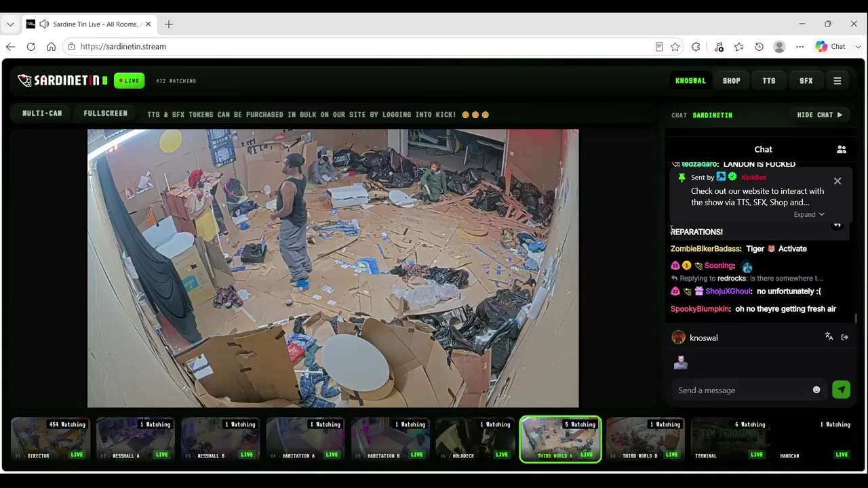868x488 pixels.
Task: Open the browser profile menu
Action: pyautogui.click(x=779, y=47)
